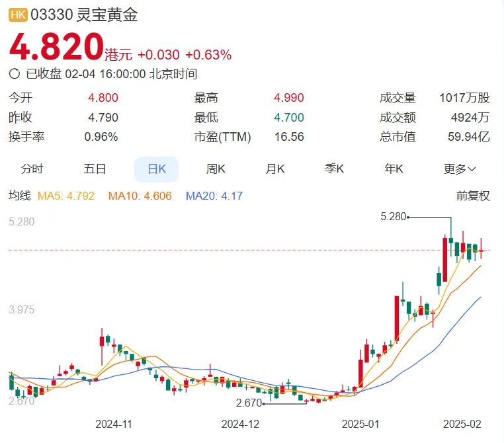Click the 均线 indicator label

click(20, 196)
